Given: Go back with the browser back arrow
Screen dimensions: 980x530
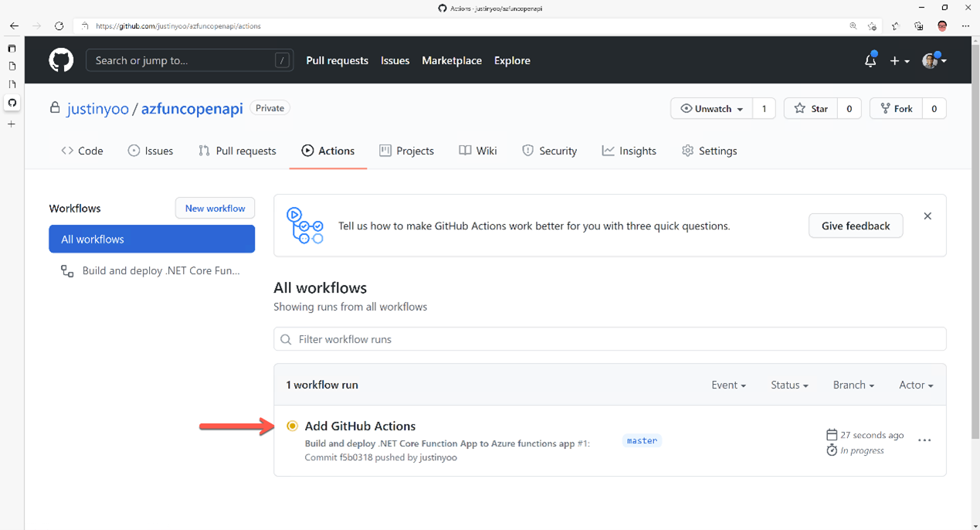Looking at the screenshot, I should (14, 25).
